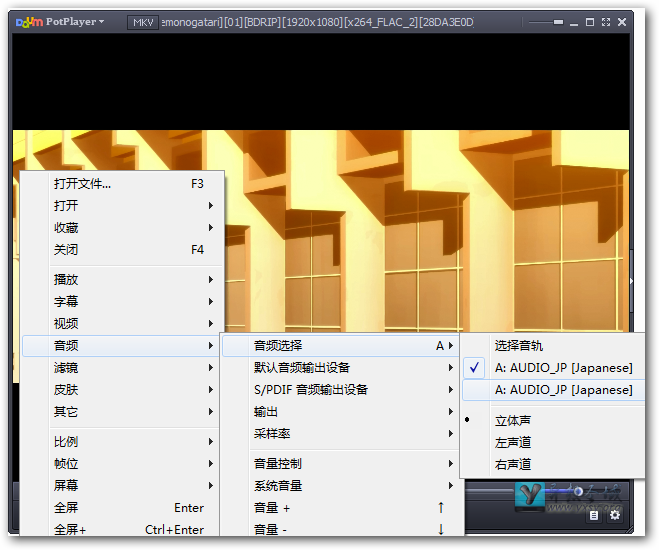Select the checked AUDIO_JP [Japanese] track
Screen dimensions: 659x550
pos(563,368)
